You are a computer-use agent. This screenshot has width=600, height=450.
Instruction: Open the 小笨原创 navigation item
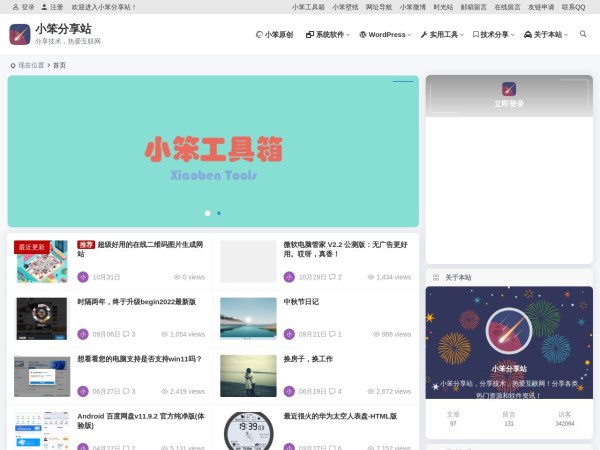click(274, 35)
